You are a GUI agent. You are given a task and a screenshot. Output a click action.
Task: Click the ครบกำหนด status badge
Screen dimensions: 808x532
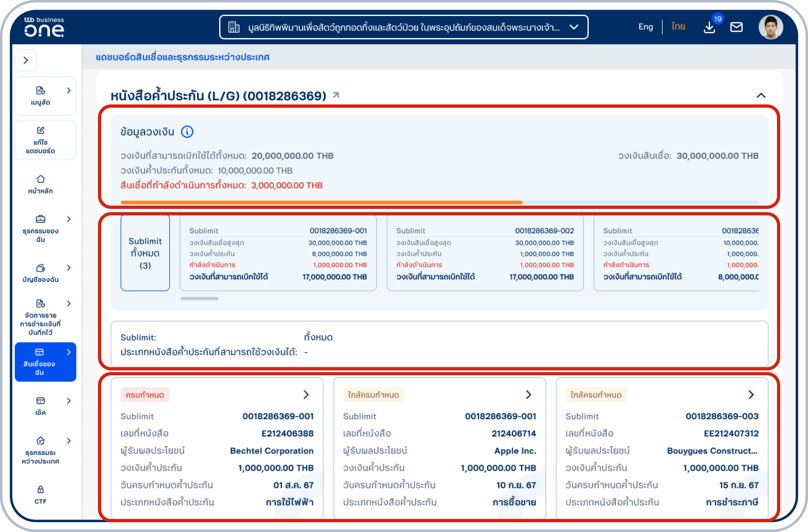click(145, 395)
